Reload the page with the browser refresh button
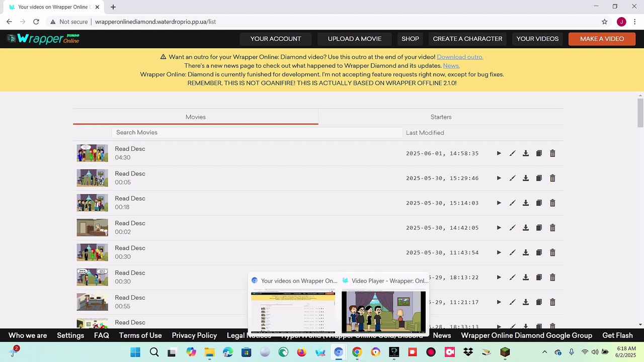Screen dimensions: 644x362 click(x=36, y=22)
